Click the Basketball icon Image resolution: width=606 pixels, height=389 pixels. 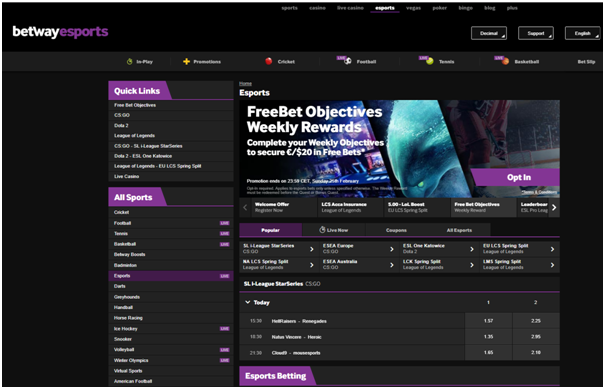point(505,61)
